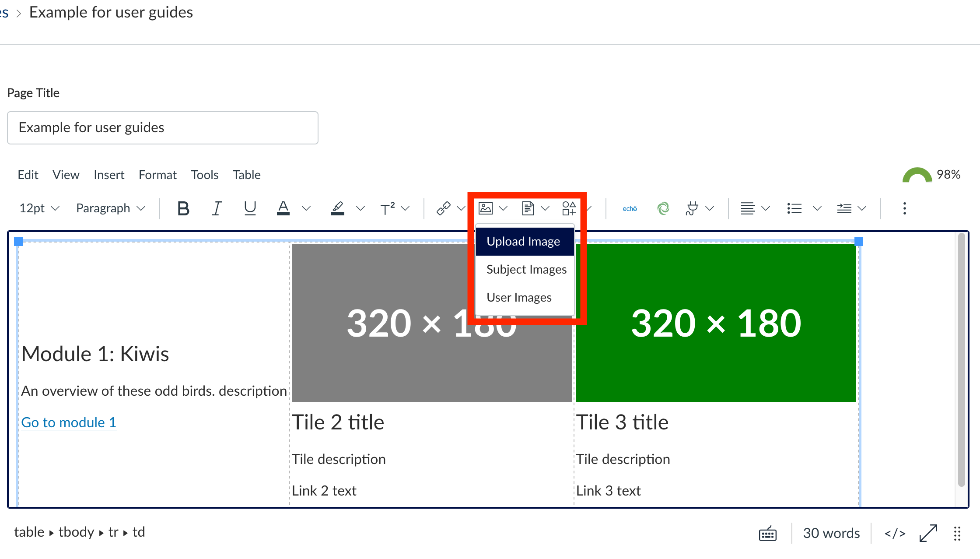Click the table's top-left resize handle
The image size is (980, 559).
pyautogui.click(x=18, y=242)
